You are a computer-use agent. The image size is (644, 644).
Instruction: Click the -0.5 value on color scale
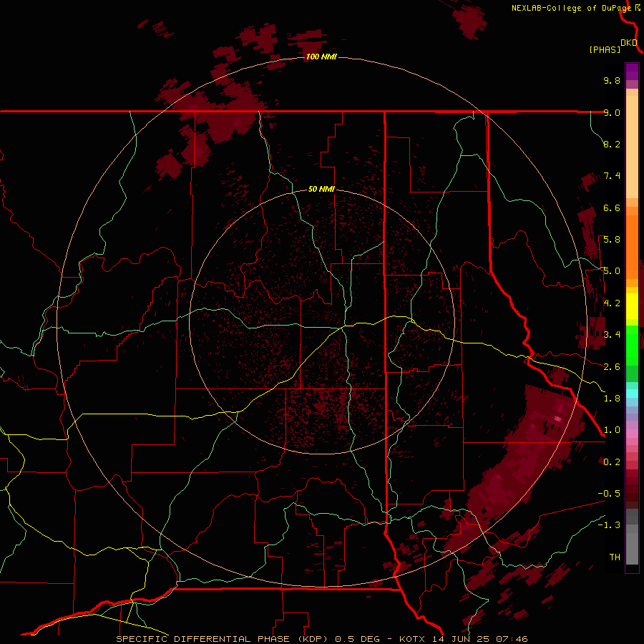[609, 494]
